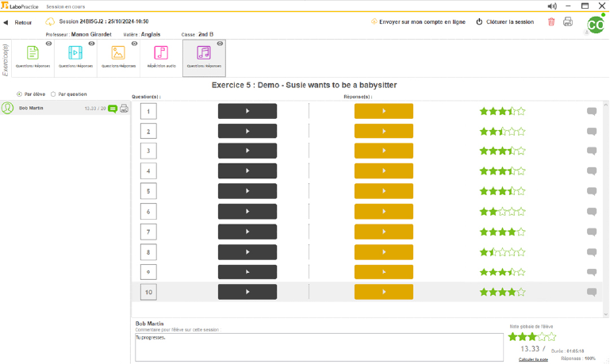Play question 4 audio
610x364 pixels.
coord(247,171)
